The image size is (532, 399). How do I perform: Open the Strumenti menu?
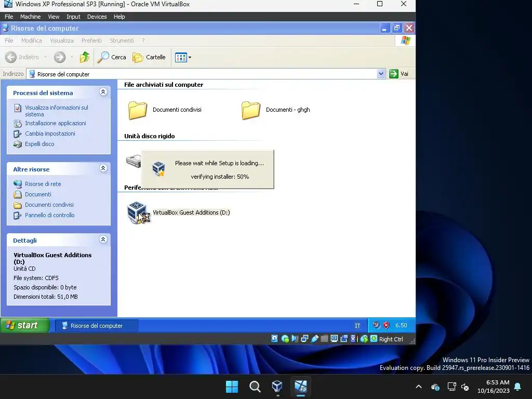tap(122, 41)
